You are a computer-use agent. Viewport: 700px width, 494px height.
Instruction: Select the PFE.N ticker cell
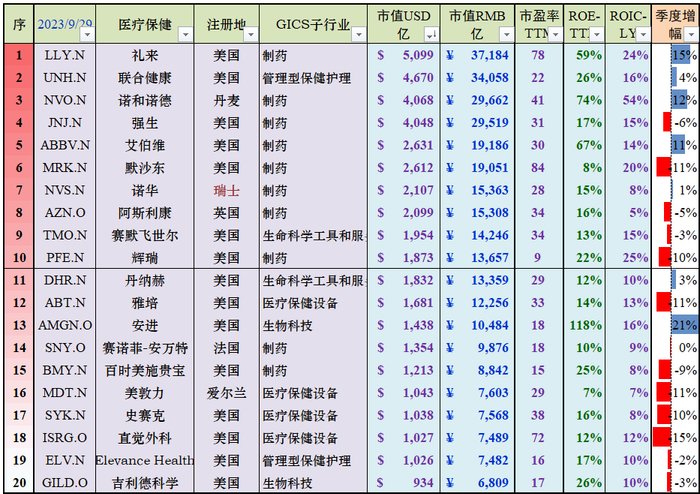(65, 258)
